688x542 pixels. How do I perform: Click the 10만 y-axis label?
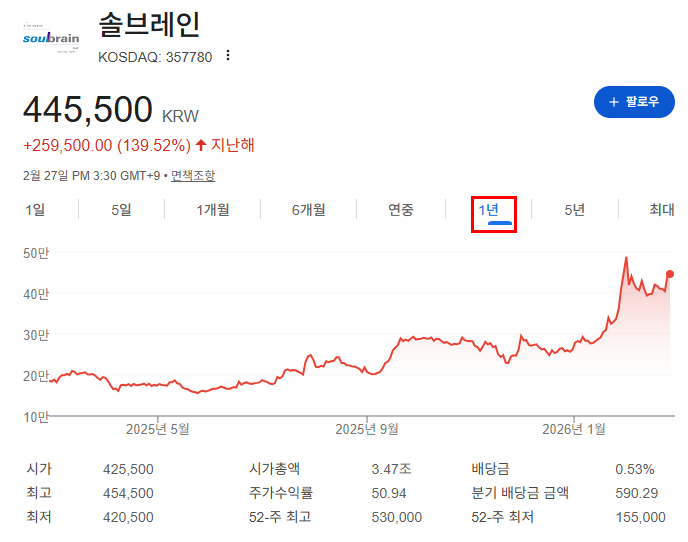(36, 417)
